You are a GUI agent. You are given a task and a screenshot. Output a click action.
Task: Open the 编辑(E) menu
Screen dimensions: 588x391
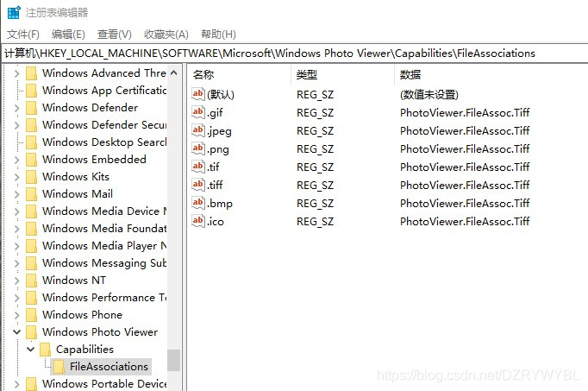[68, 35]
